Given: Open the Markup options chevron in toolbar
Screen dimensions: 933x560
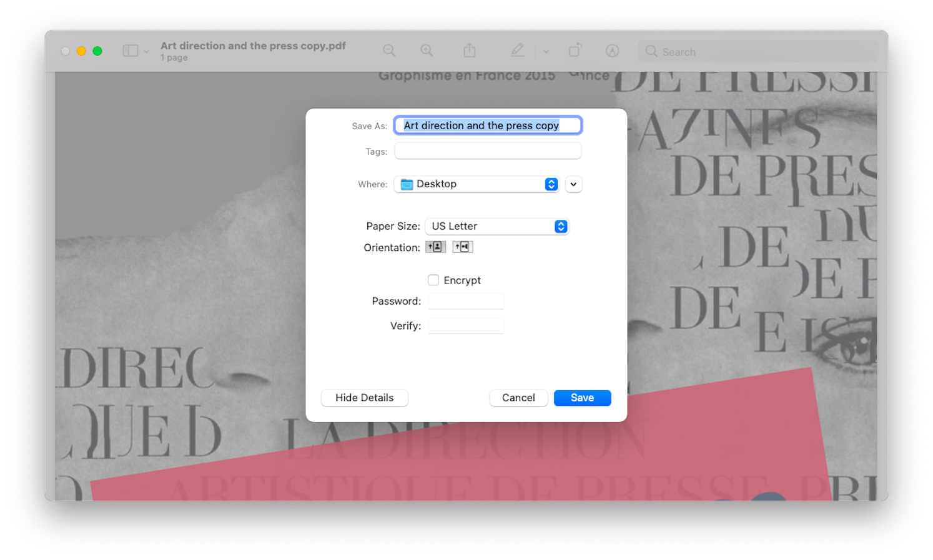Looking at the screenshot, I should point(546,51).
